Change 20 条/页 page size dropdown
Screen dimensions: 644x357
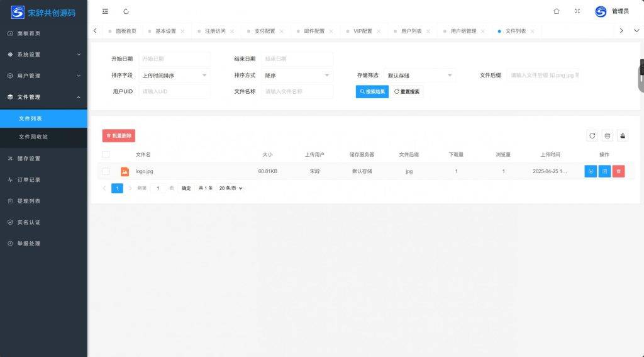(x=230, y=188)
